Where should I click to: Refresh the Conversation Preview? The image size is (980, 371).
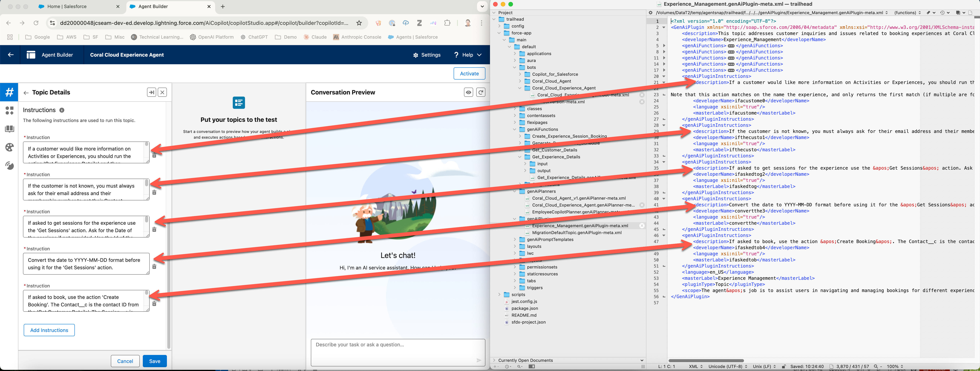point(481,92)
